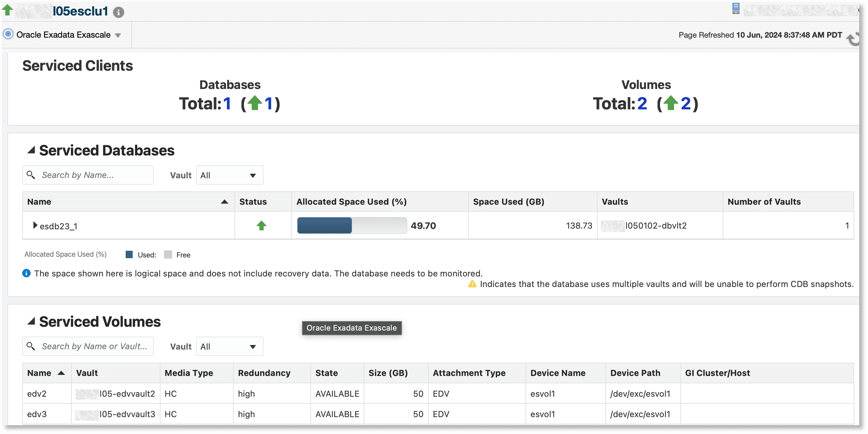This screenshot has height=434, width=868.
Task: Click the Volumes total count link
Action: [642, 104]
